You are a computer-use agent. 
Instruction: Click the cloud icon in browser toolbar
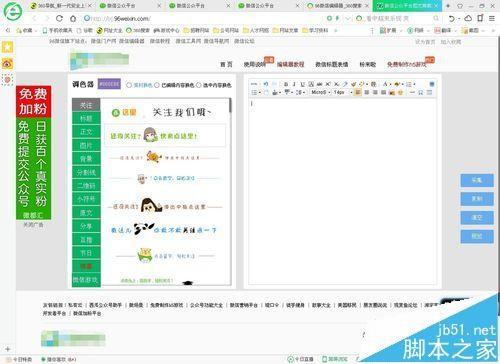coord(468,18)
